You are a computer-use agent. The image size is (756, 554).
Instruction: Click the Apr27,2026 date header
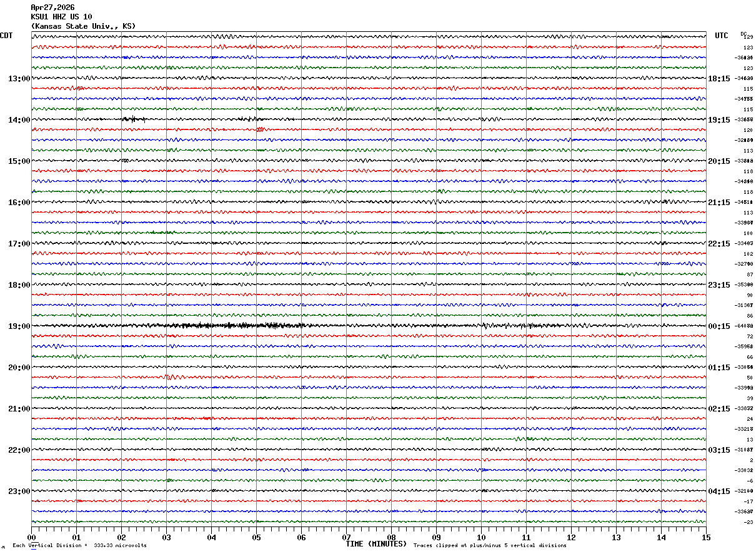pos(52,8)
